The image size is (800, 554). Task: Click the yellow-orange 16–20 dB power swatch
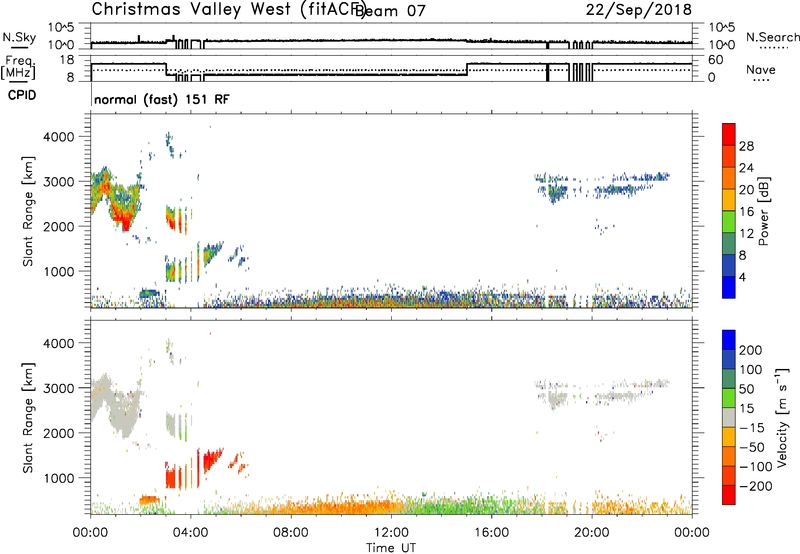[x=729, y=200]
